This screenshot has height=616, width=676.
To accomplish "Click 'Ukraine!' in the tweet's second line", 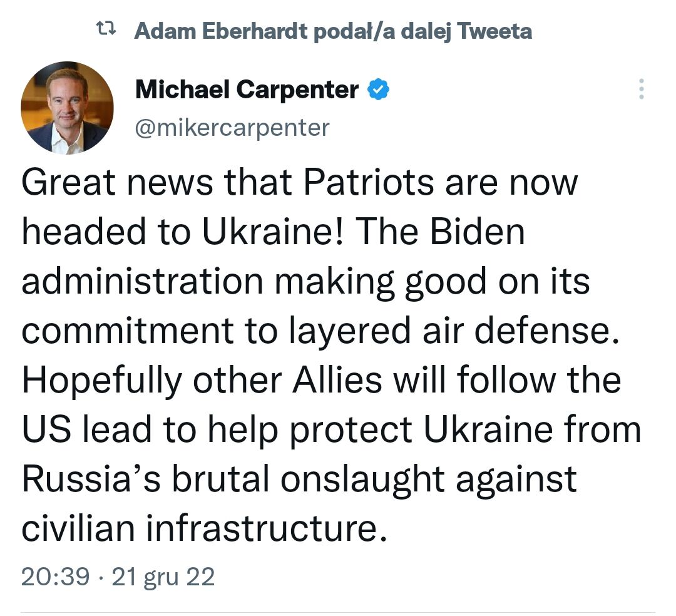I will (x=272, y=231).
